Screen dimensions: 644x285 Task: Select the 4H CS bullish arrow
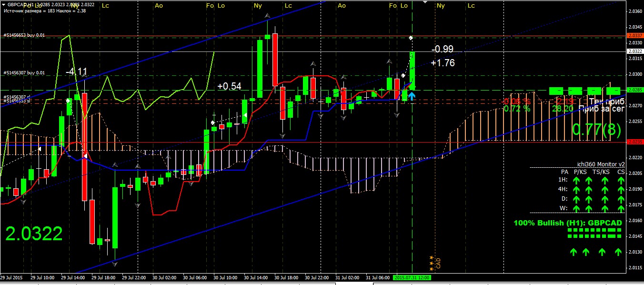(x=621, y=190)
